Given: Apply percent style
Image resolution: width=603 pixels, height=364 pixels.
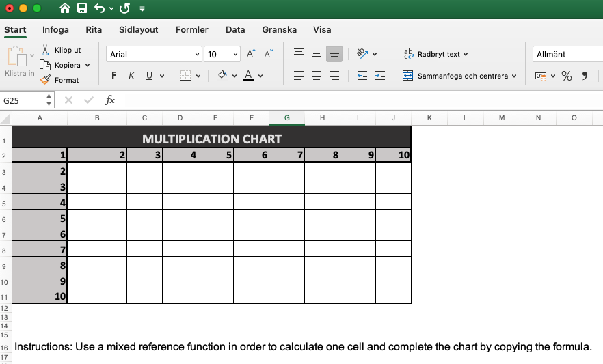Looking at the screenshot, I should pyautogui.click(x=567, y=76).
